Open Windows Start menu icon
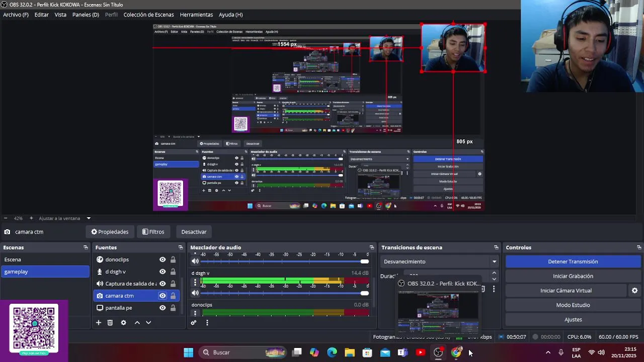644x362 pixels. pos(188,352)
